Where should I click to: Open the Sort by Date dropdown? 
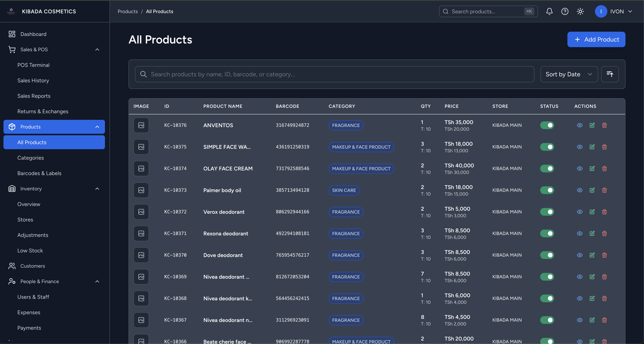[569, 74]
